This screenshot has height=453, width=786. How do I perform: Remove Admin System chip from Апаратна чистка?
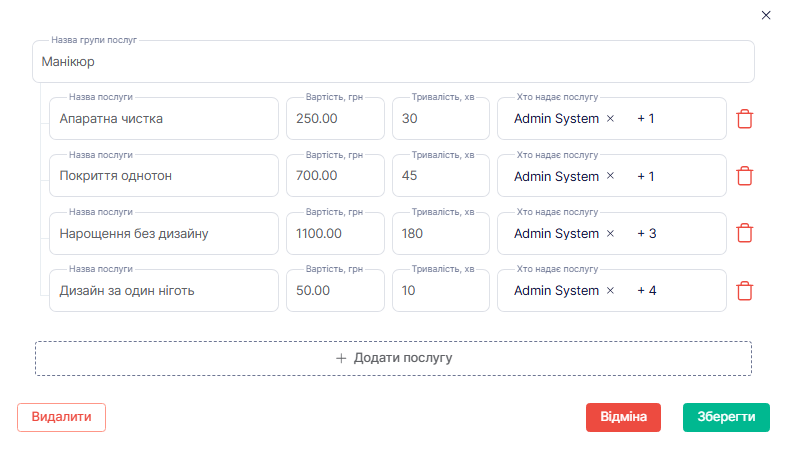610,119
